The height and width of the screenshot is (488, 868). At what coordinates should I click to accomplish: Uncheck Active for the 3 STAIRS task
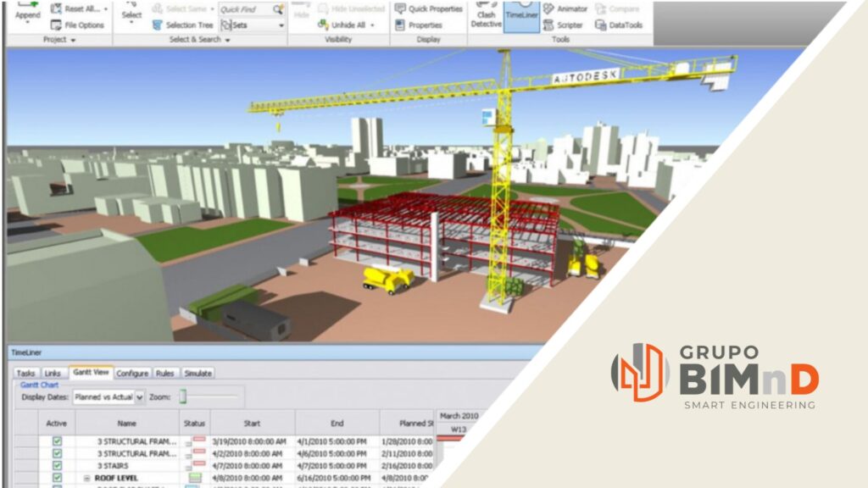coord(57,466)
